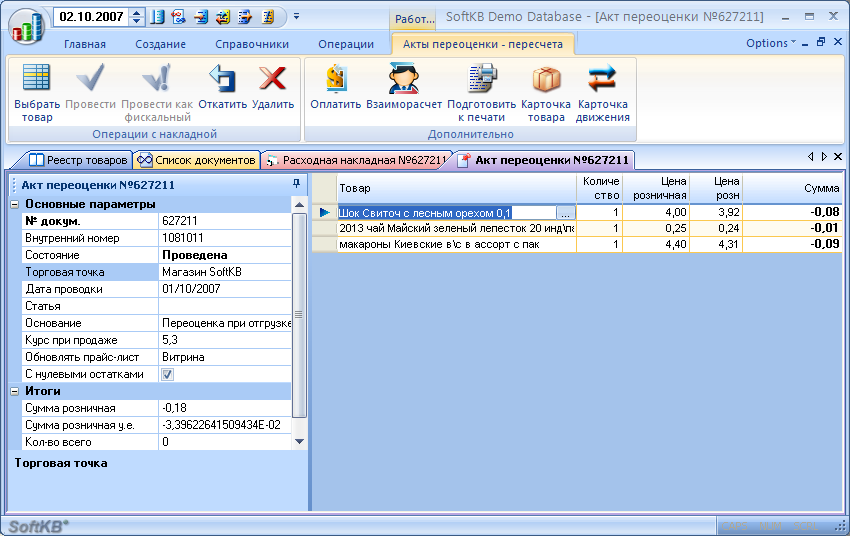
Task: Switch to Список документов document tab
Action: point(197,160)
